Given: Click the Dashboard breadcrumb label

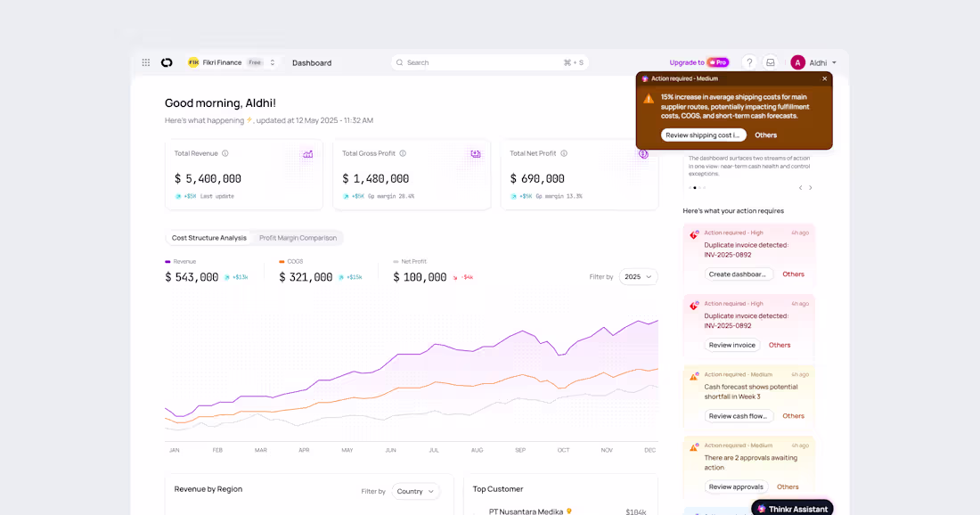Looking at the screenshot, I should (x=312, y=62).
